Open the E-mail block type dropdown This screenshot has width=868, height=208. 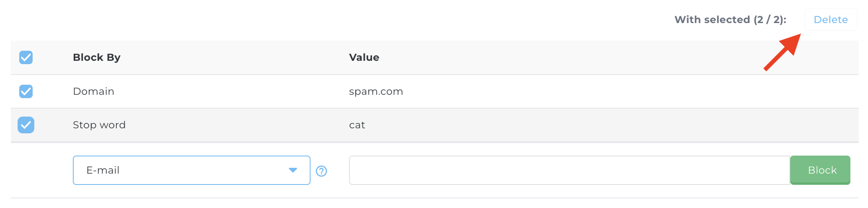191,170
